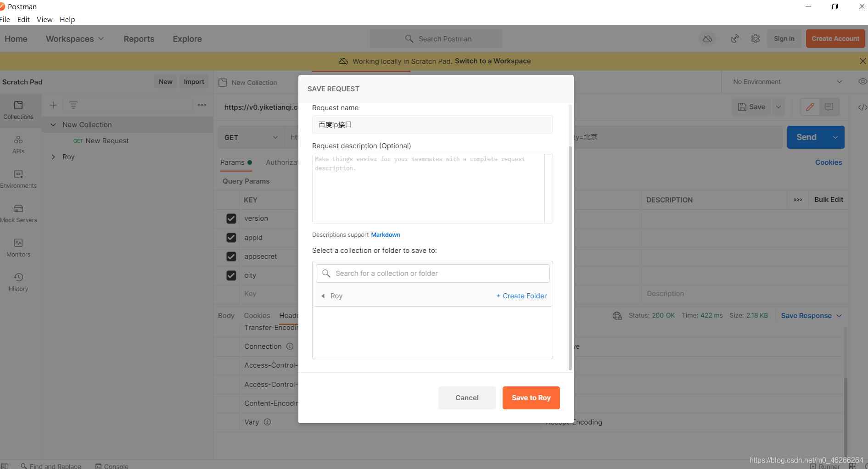The width and height of the screenshot is (868, 469).
Task: Switch to response Cookies tab
Action: (x=257, y=316)
